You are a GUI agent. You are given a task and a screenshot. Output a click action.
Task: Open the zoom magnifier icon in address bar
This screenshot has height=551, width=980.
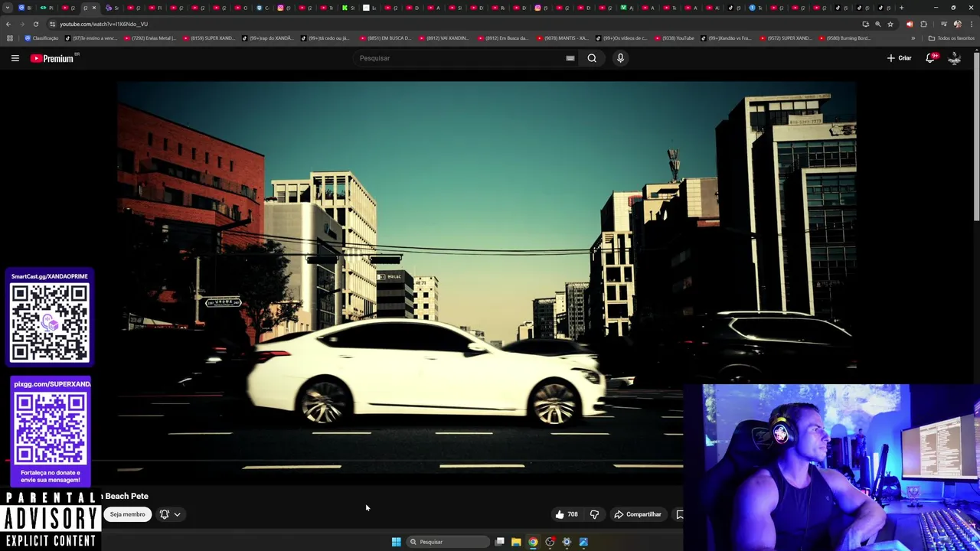tap(877, 24)
